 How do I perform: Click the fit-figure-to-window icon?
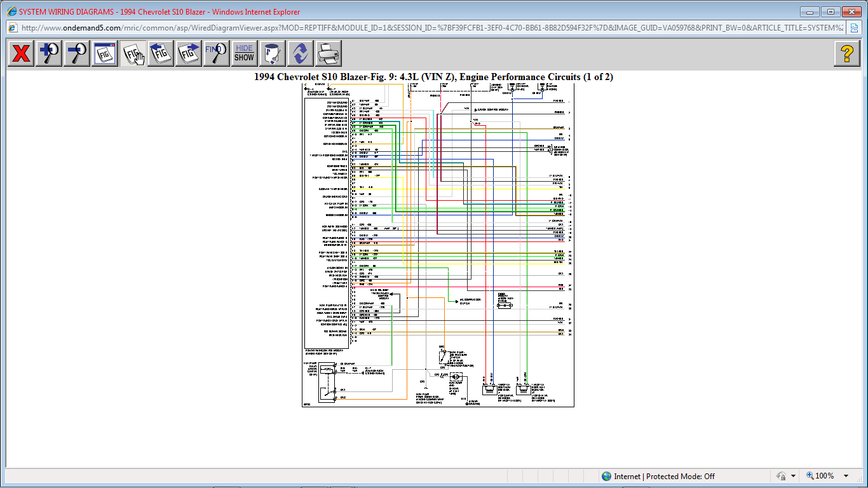click(105, 53)
